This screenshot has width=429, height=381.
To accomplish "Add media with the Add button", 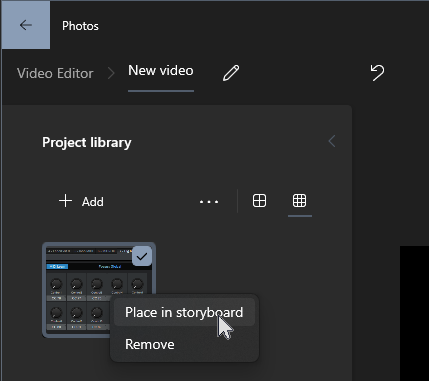I will coord(81,201).
